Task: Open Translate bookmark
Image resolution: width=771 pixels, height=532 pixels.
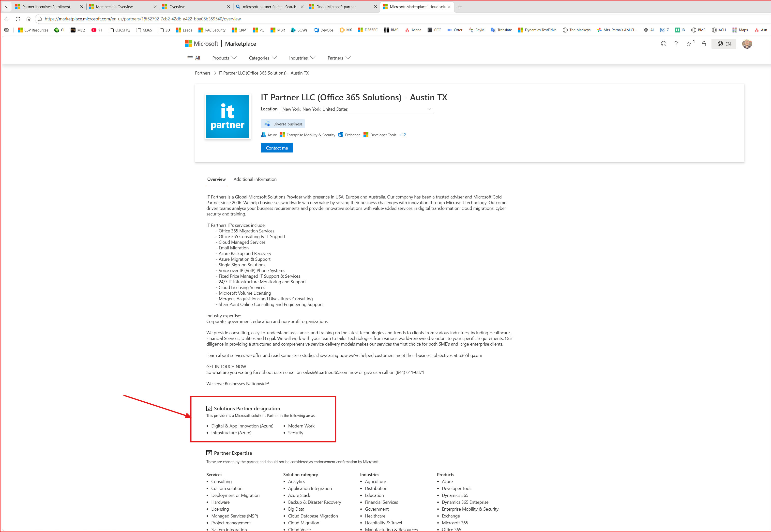Action: point(501,30)
